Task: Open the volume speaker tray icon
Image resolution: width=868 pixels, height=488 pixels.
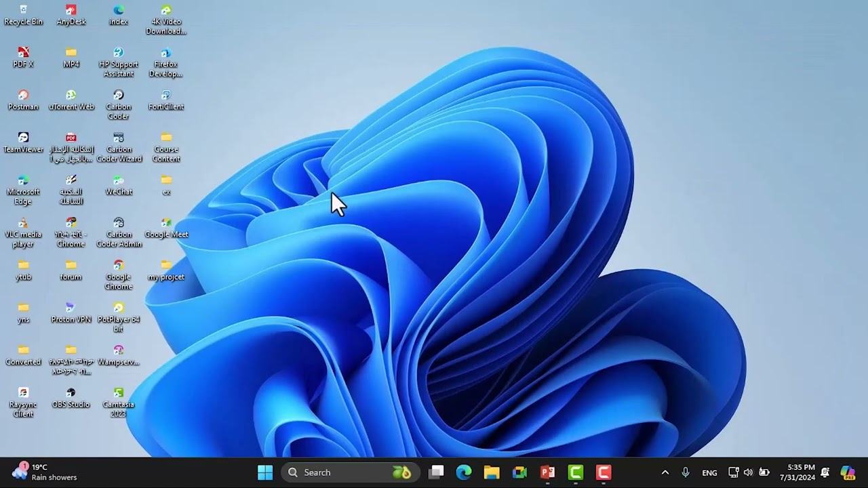Action: 748,472
